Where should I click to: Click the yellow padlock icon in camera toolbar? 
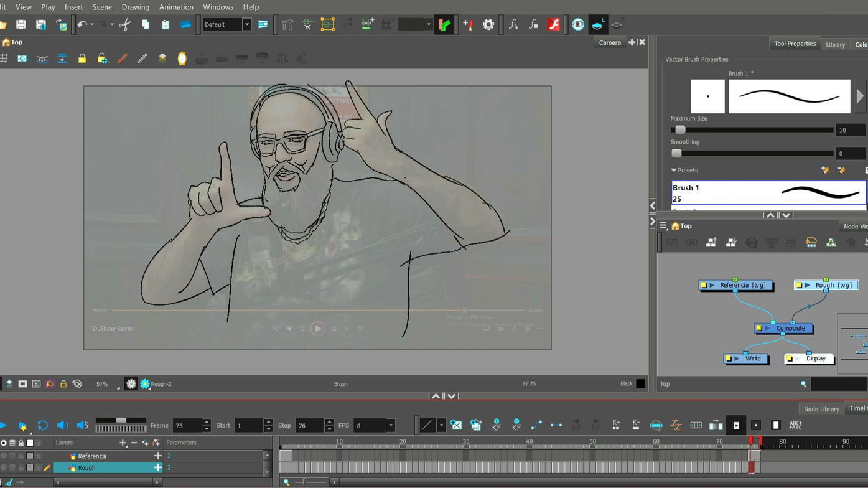point(82,59)
